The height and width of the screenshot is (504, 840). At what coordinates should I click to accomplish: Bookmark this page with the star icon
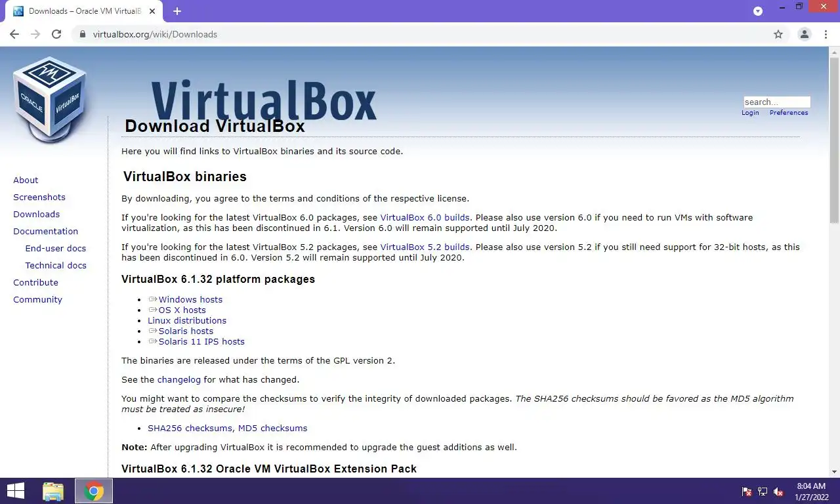(778, 34)
